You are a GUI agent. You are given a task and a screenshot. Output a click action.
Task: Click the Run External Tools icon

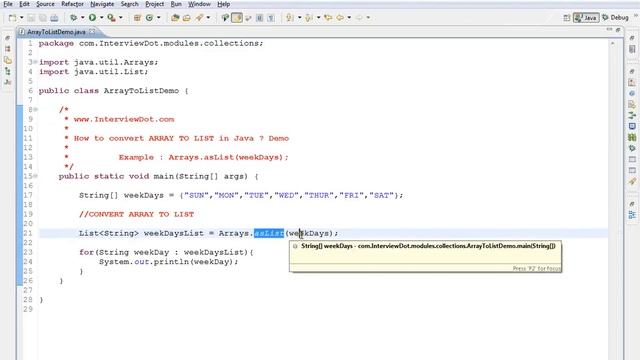111,18
